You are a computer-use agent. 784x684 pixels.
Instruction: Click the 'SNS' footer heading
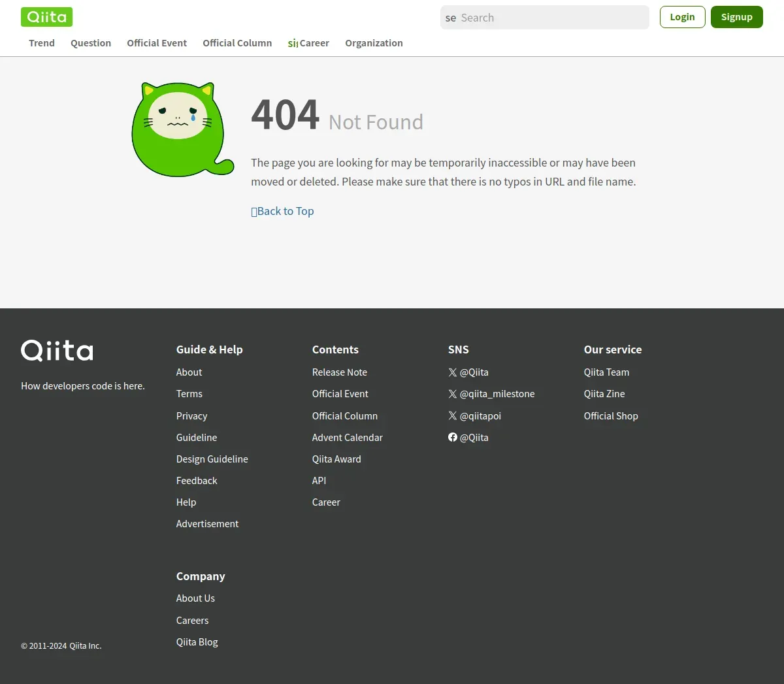coord(459,350)
